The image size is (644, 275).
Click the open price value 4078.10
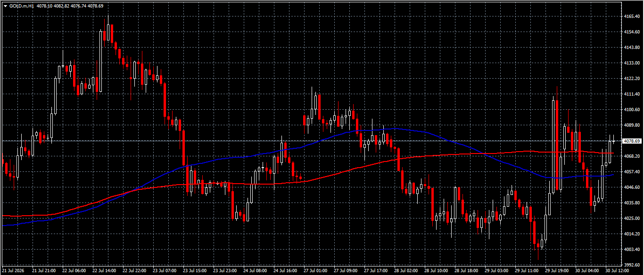click(x=44, y=6)
